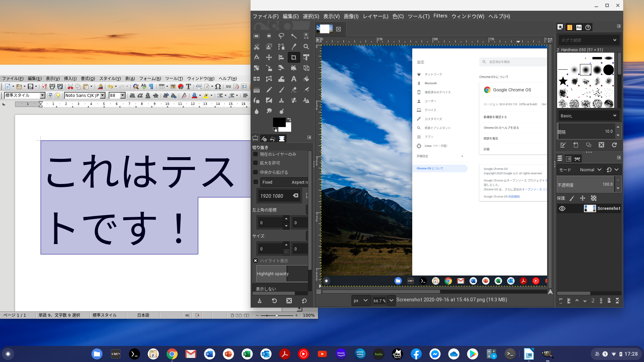Image resolution: width=644 pixels, height=362 pixels.
Task: Click the black foreground color swatch
Action: 279,122
